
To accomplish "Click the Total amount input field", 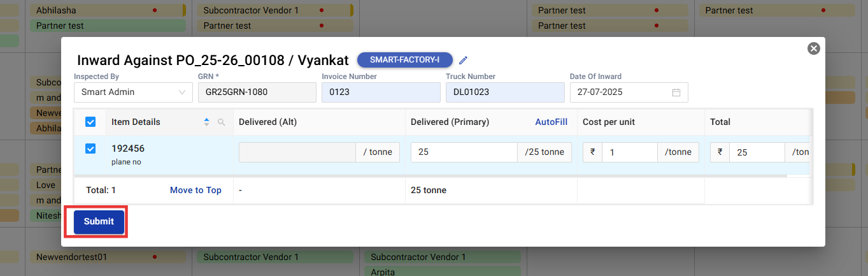I will pos(756,152).
